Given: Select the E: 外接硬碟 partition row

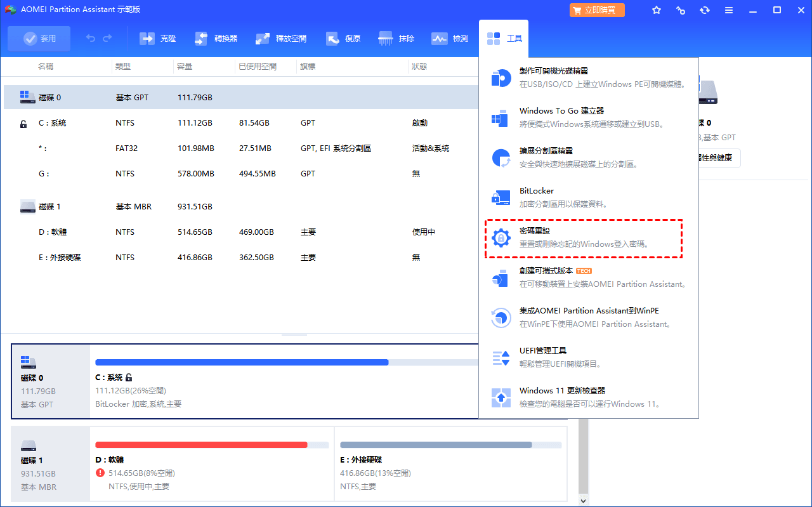Looking at the screenshot, I should click(x=241, y=258).
